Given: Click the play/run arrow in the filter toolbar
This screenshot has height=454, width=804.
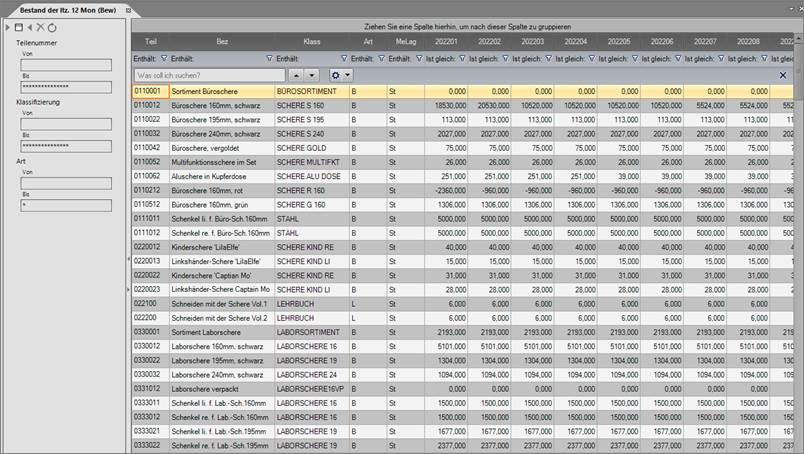Looking at the screenshot, I should (x=9, y=27).
